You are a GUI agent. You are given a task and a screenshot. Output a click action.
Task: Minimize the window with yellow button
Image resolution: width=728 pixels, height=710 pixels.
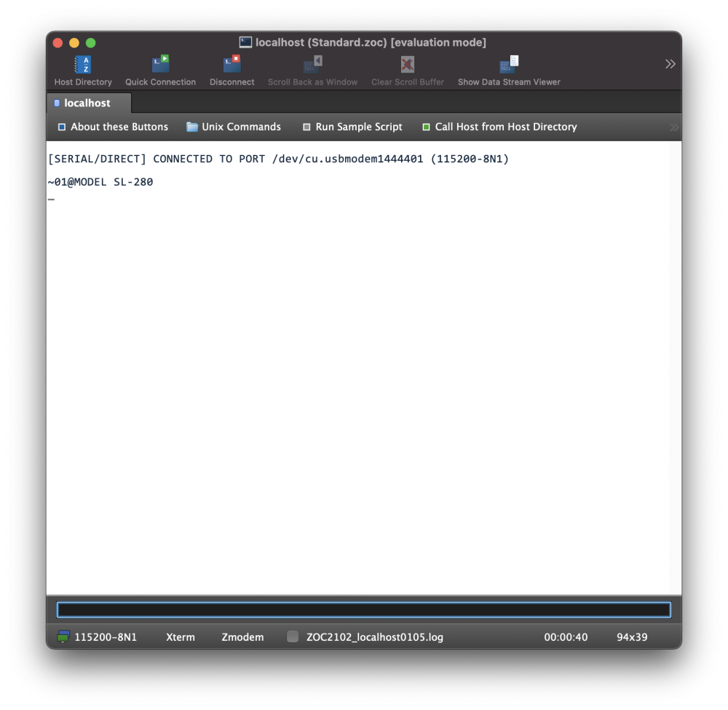click(74, 43)
